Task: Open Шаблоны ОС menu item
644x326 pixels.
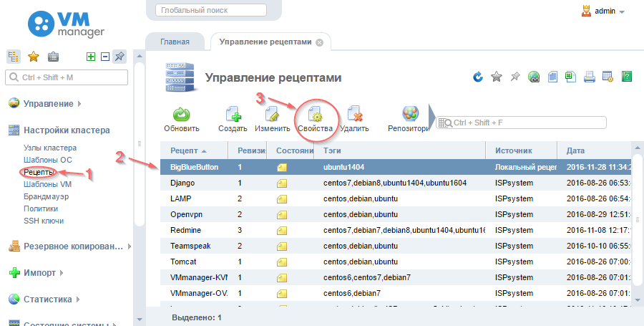Action: tap(48, 160)
